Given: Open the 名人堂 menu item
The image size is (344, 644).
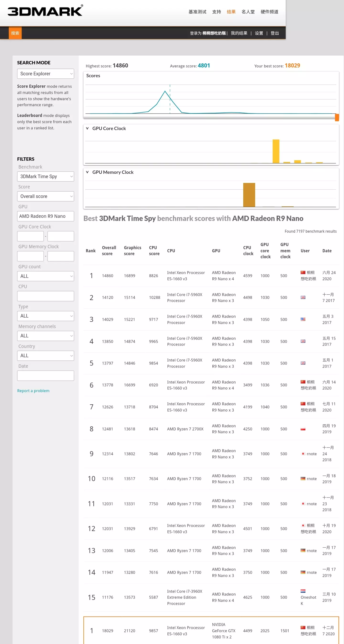Looking at the screenshot, I should coord(248,12).
